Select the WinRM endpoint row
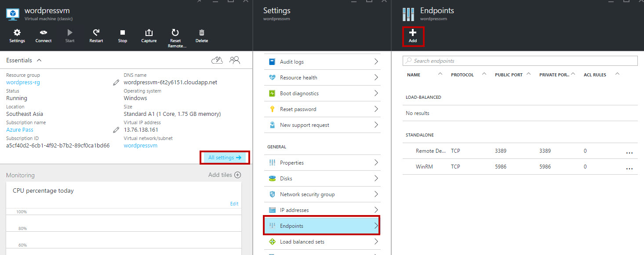This screenshot has width=644, height=255. [520, 167]
